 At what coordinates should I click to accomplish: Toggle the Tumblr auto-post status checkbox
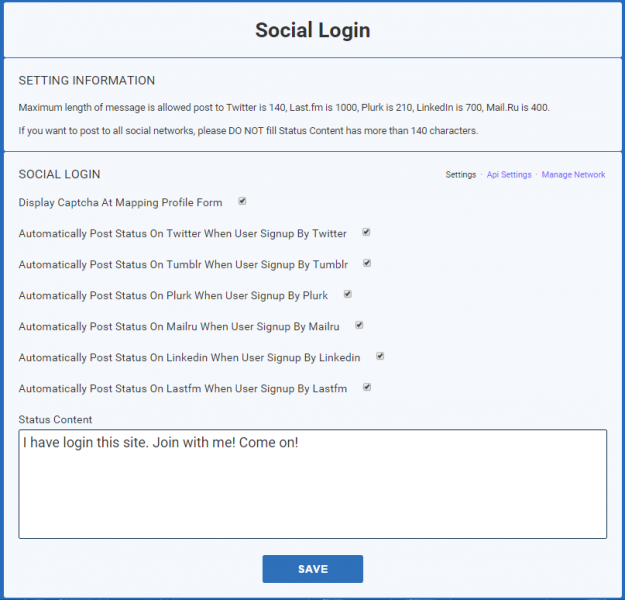(x=367, y=263)
